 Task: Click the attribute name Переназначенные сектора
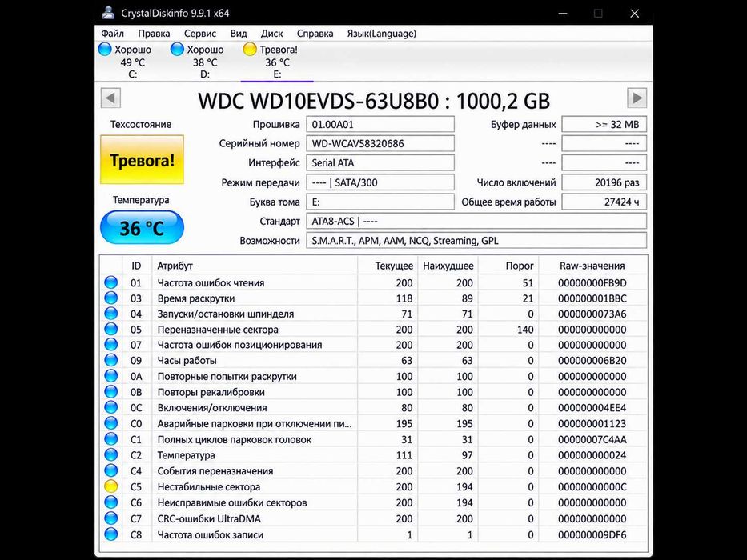coord(218,330)
